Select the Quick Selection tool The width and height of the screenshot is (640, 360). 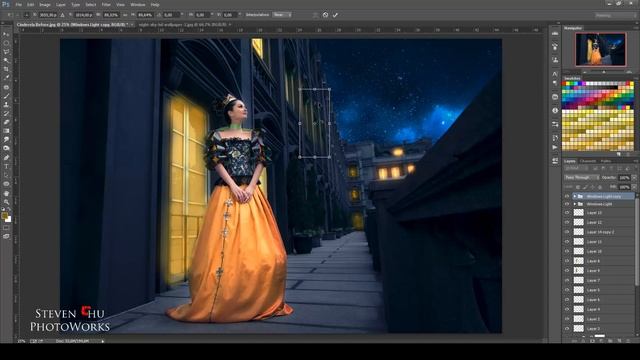[6, 60]
